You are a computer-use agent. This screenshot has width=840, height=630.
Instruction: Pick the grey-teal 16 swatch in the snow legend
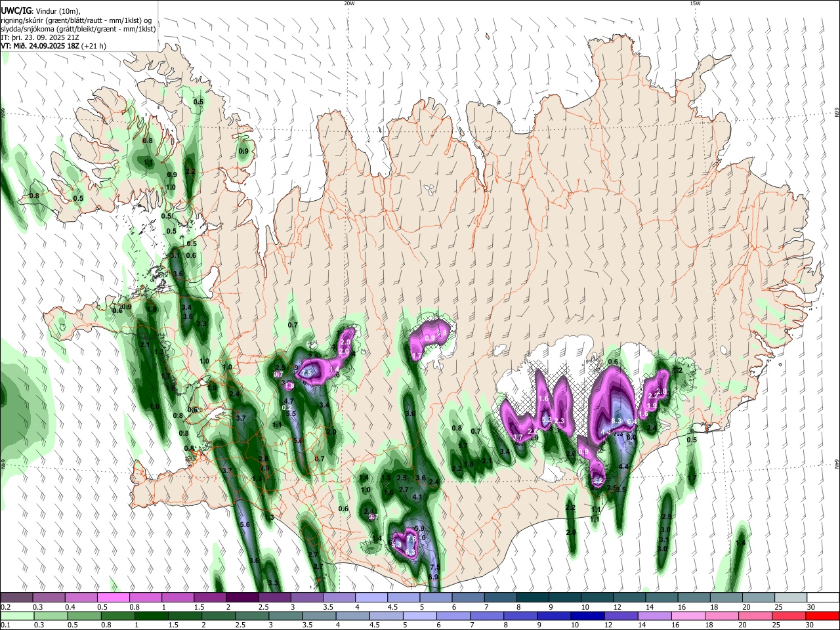[x=694, y=597]
